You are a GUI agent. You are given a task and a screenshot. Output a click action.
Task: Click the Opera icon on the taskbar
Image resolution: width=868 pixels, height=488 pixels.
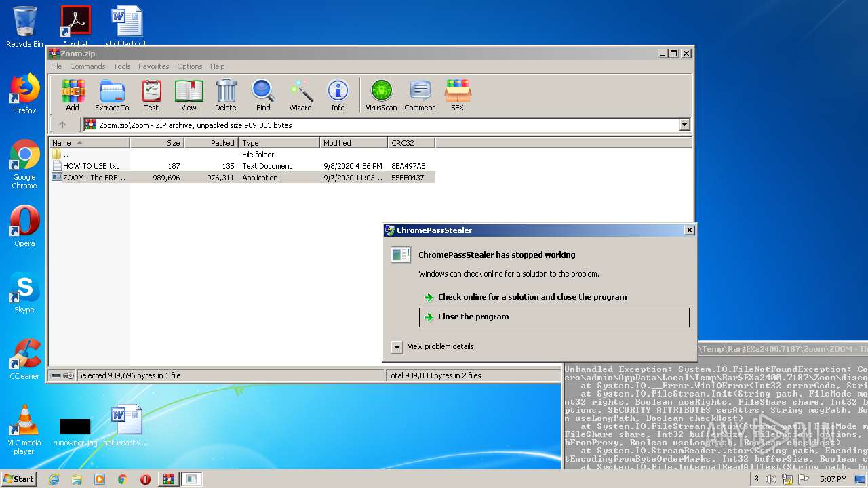pyautogui.click(x=145, y=479)
